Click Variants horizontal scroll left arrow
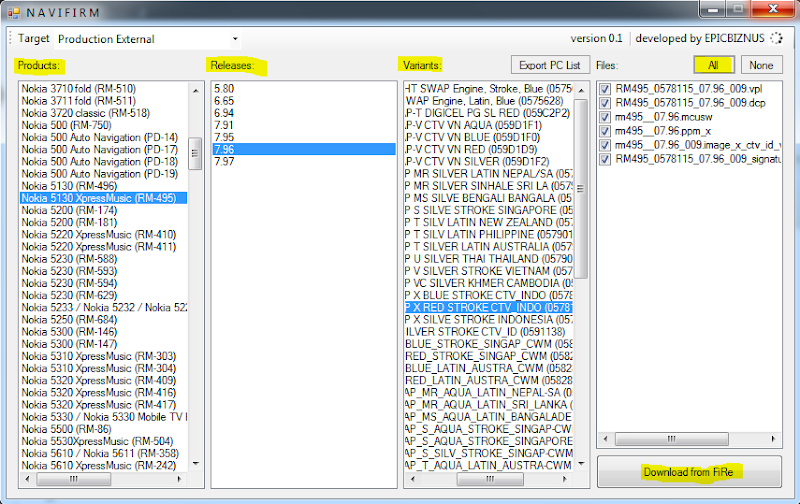This screenshot has height=504, width=800. (412, 479)
